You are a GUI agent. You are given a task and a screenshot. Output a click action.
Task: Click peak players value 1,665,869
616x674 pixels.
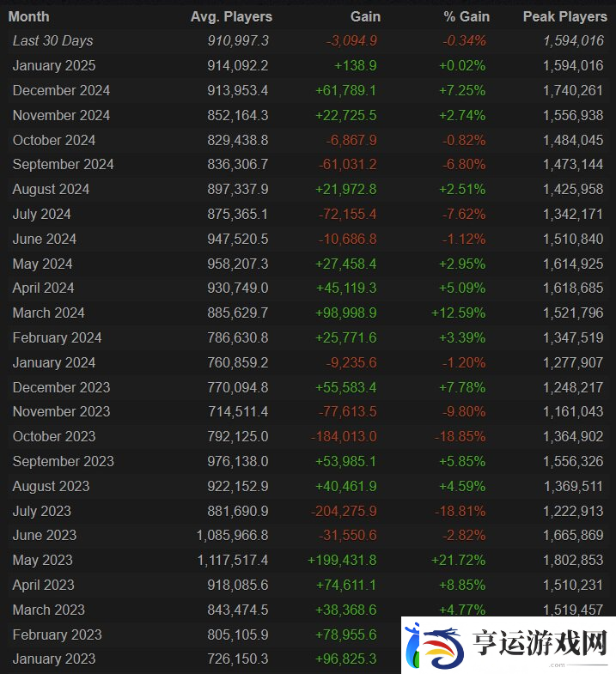point(573,536)
